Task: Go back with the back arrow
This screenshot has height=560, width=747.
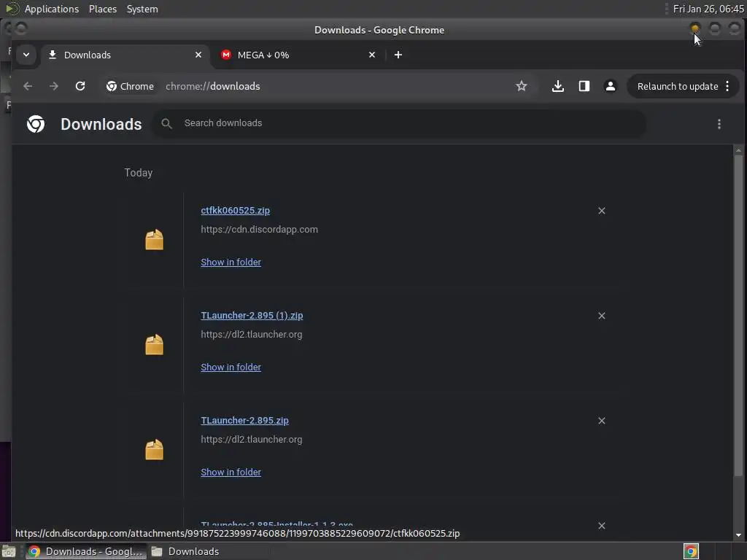Action: [28, 86]
